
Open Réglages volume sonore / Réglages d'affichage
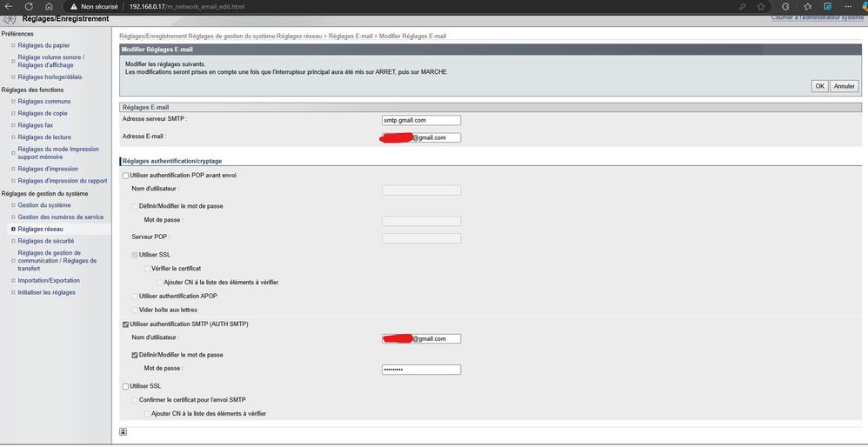tap(51, 61)
